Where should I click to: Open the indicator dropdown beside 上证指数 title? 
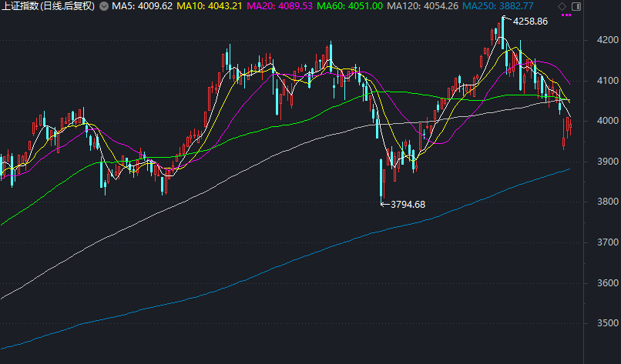[x=104, y=6]
